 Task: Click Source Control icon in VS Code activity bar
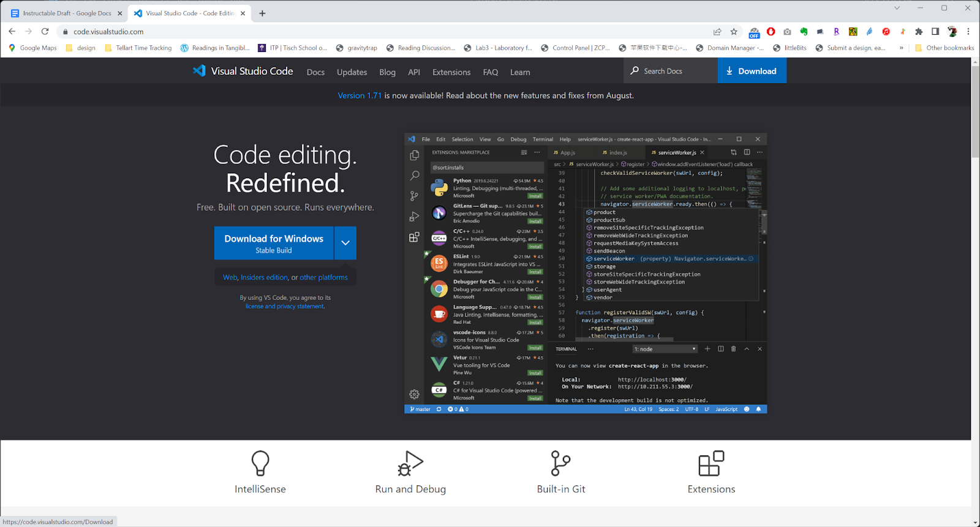(415, 196)
